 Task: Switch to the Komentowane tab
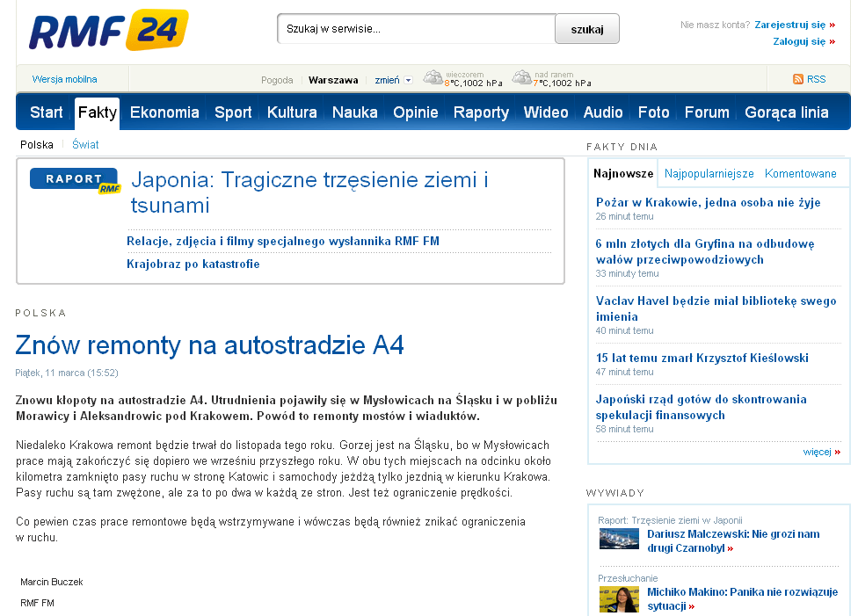tap(800, 173)
